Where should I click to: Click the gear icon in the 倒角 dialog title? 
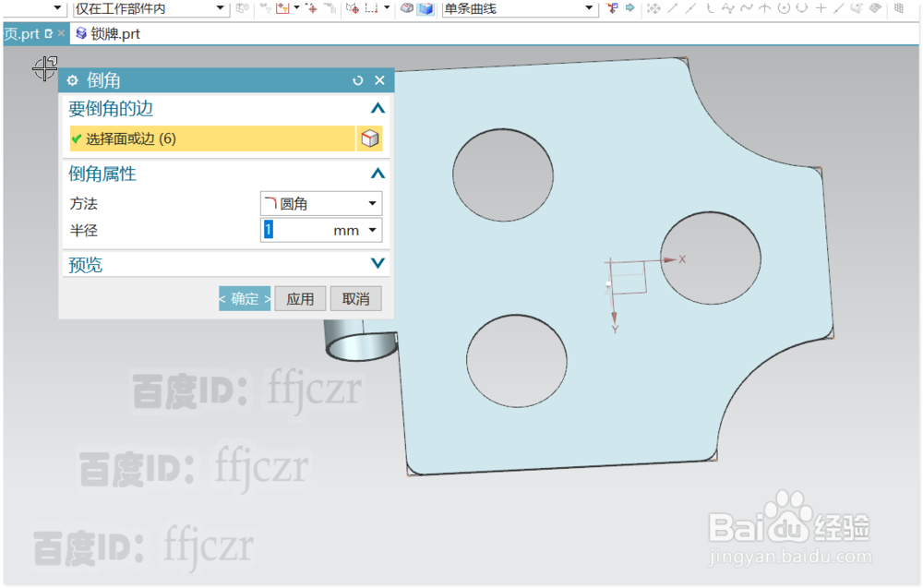coord(72,80)
